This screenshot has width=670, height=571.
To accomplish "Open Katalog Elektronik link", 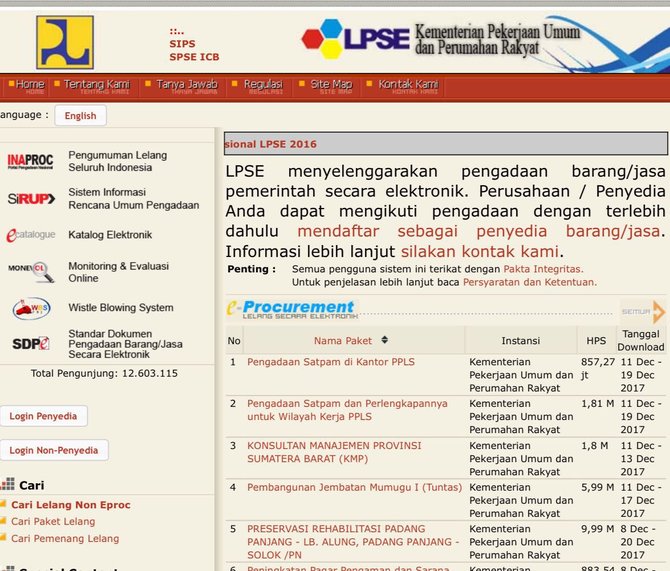I will pos(110,235).
